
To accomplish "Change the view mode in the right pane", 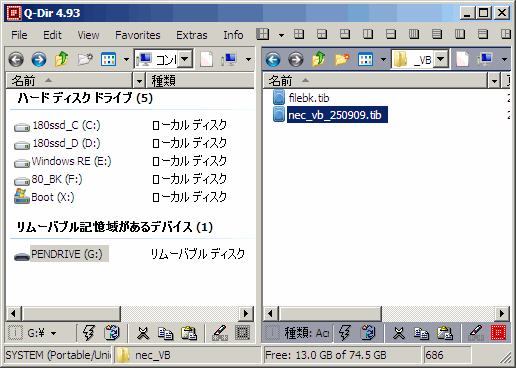I will [365, 60].
